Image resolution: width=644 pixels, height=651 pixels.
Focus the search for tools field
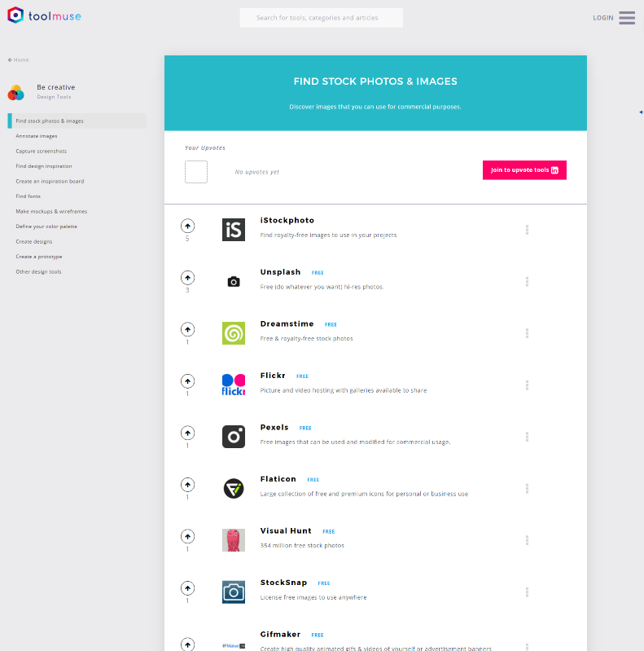click(x=321, y=18)
